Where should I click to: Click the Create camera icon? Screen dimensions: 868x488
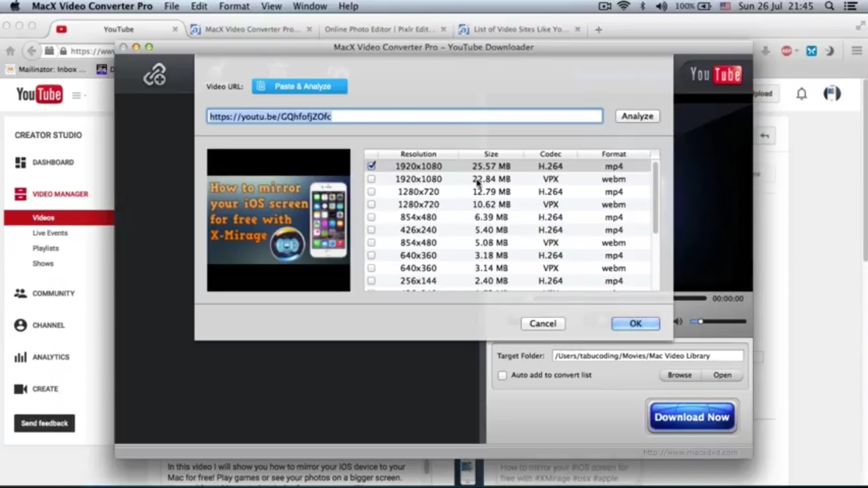[21, 389]
